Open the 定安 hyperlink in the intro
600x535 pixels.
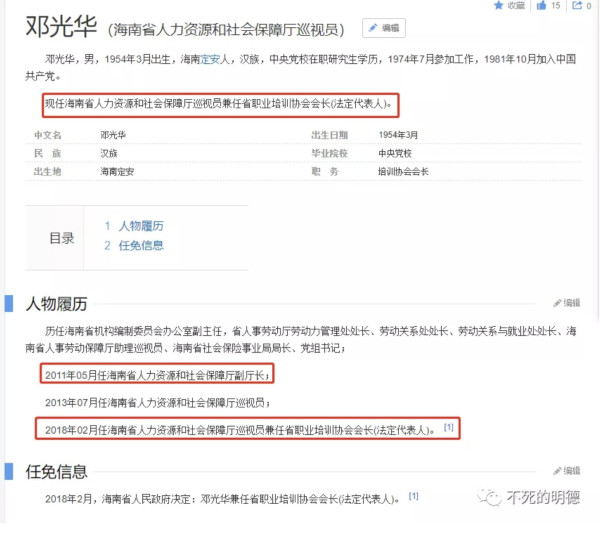(210, 59)
